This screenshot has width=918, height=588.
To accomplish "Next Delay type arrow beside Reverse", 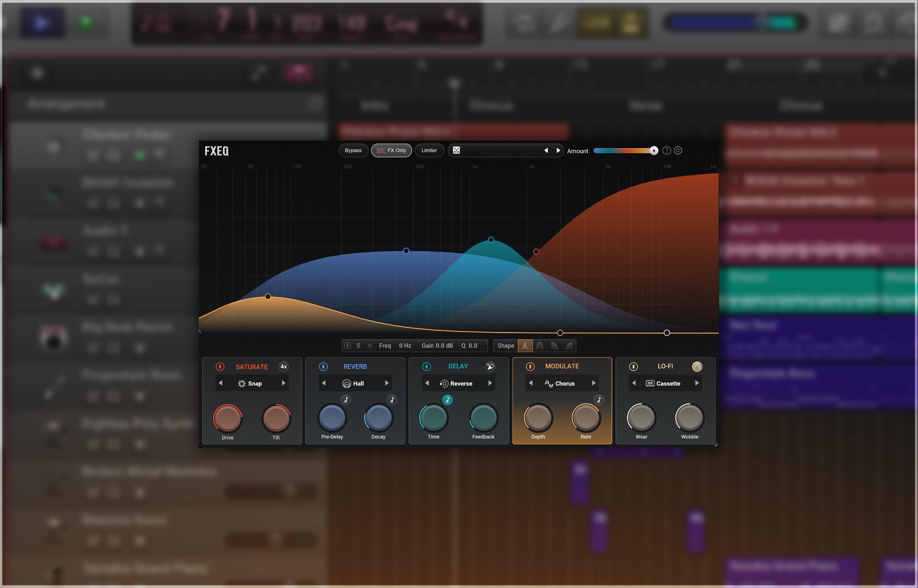I will click(490, 383).
